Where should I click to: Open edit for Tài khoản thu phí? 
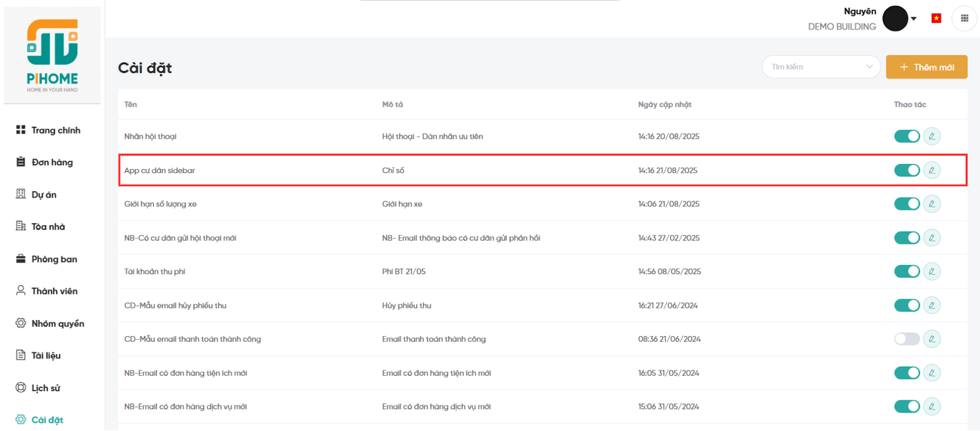932,271
